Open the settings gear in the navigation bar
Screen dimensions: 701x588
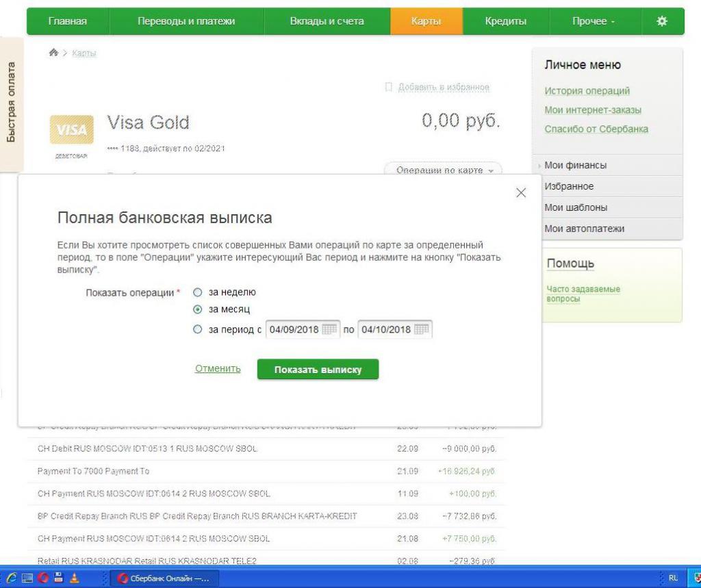click(x=661, y=21)
